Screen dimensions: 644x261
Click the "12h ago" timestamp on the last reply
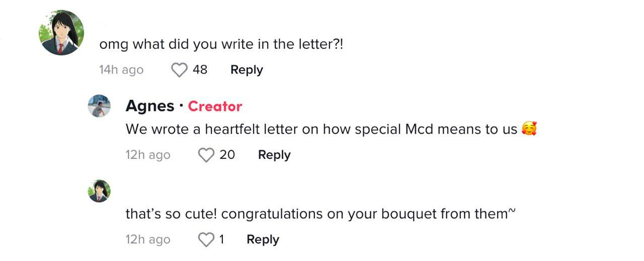click(148, 240)
